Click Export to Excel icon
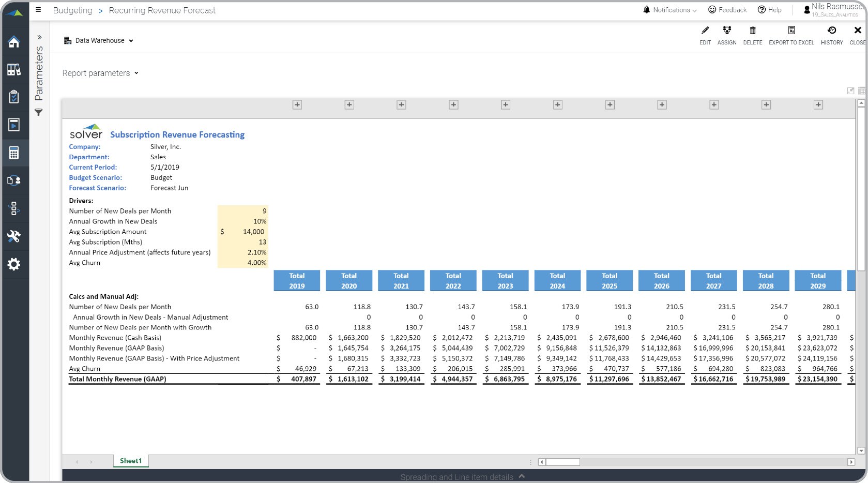 (x=791, y=31)
